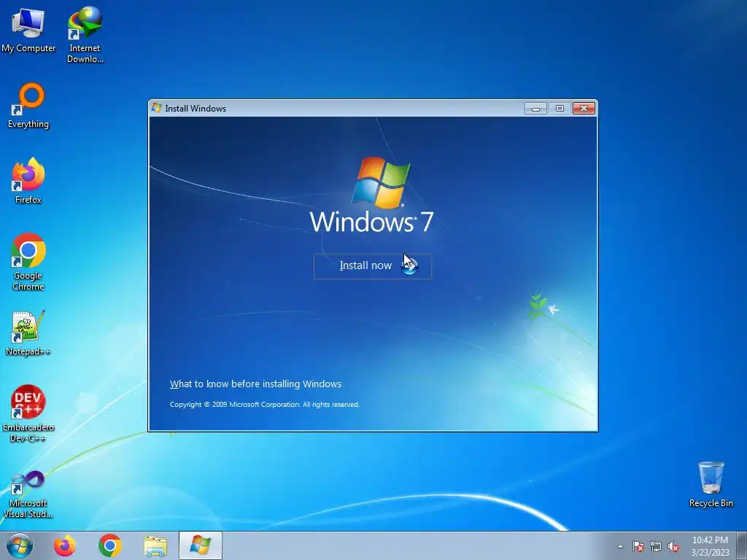The width and height of the screenshot is (747, 560).
Task: Click Chrome icon in taskbar
Action: (x=110, y=545)
